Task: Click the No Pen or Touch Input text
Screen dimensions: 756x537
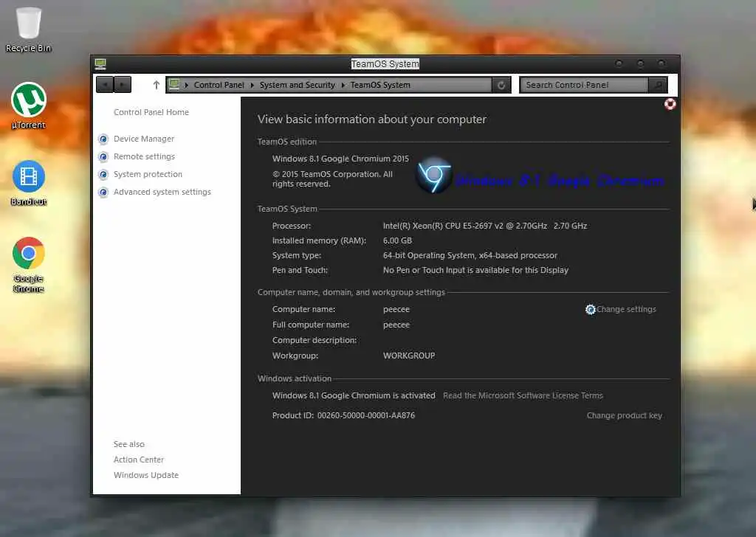Action: tap(475, 270)
